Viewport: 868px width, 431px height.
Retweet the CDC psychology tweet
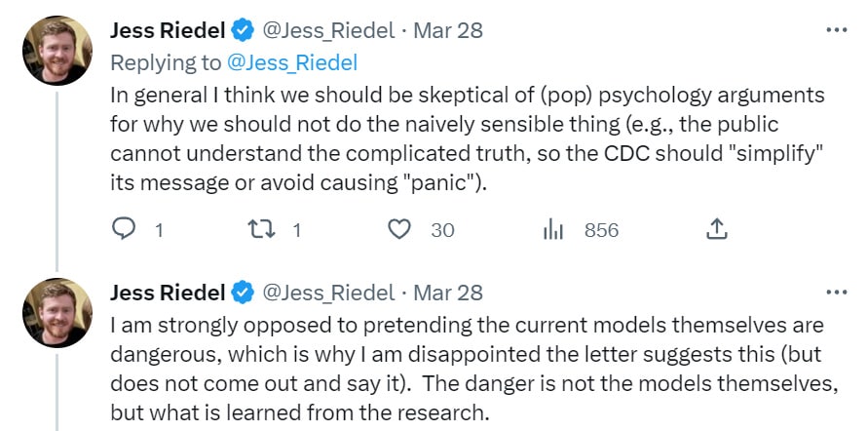point(261,229)
